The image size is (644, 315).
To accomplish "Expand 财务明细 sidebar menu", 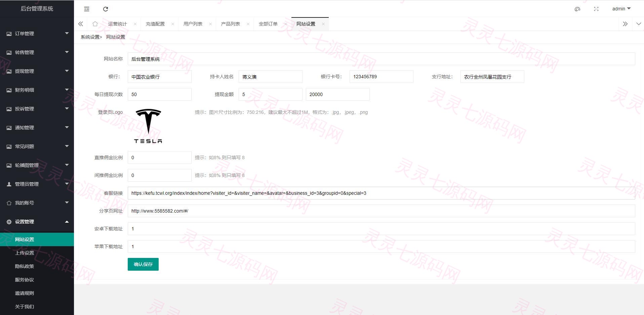I will [37, 90].
